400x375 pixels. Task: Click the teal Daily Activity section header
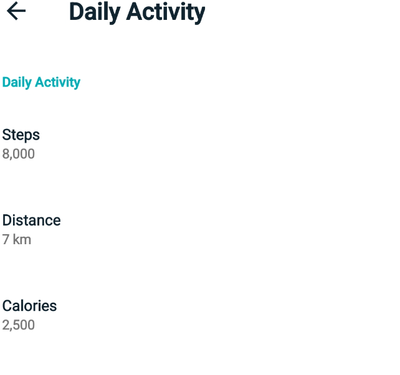tap(41, 82)
